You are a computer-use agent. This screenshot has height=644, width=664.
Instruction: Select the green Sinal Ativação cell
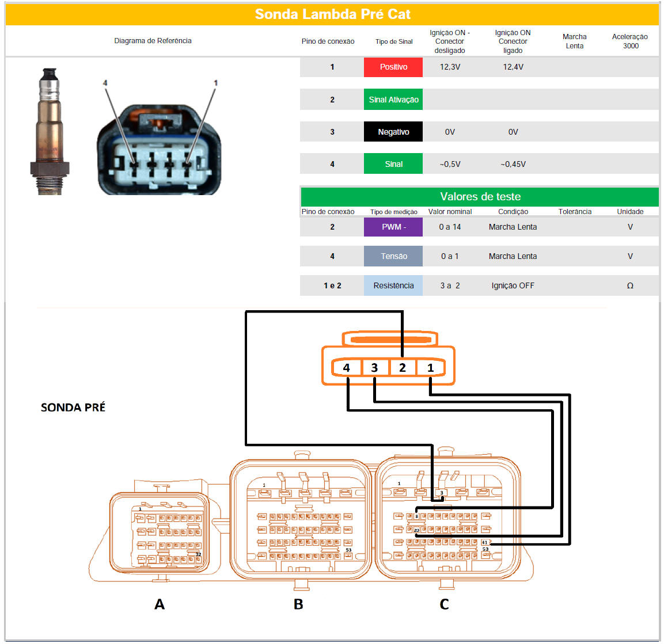tap(393, 100)
